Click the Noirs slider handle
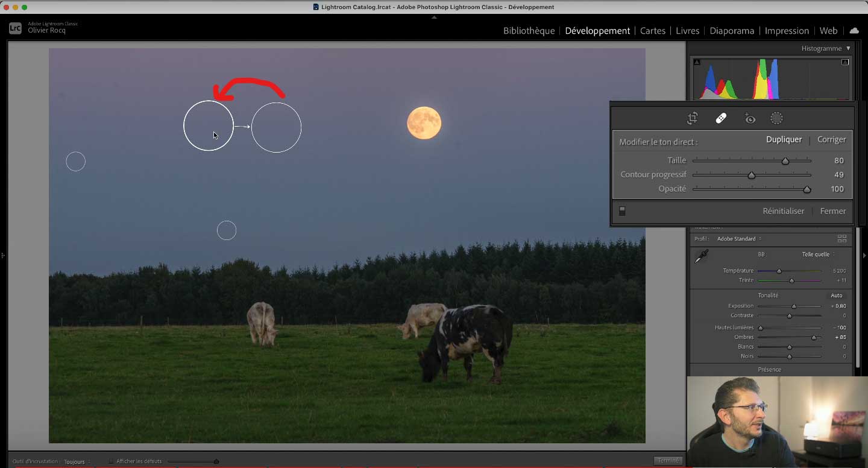Screen dimensions: 868x468 pyautogui.click(x=789, y=356)
